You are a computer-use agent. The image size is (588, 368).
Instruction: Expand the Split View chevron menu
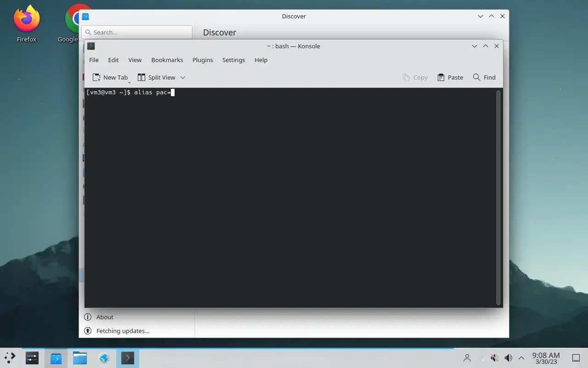tap(182, 77)
